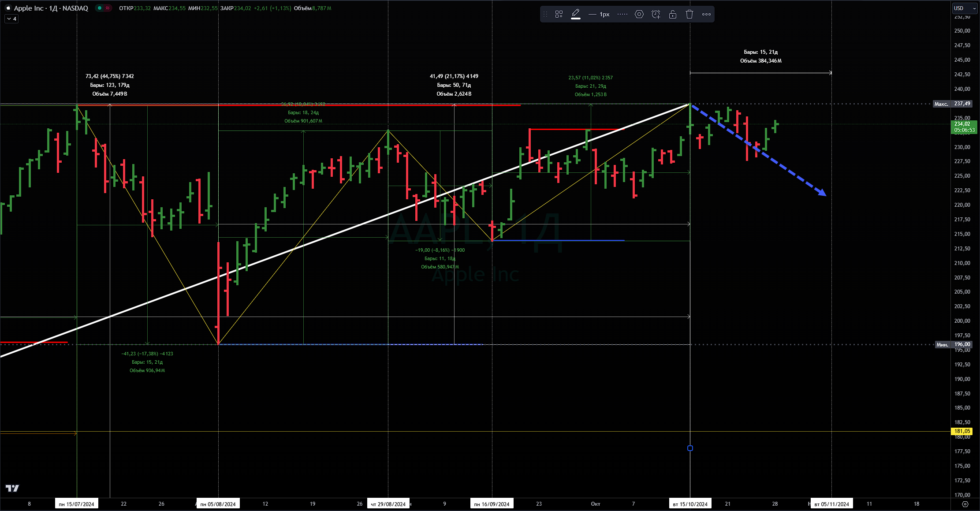Click date label вт 05/11/2024

(832, 504)
